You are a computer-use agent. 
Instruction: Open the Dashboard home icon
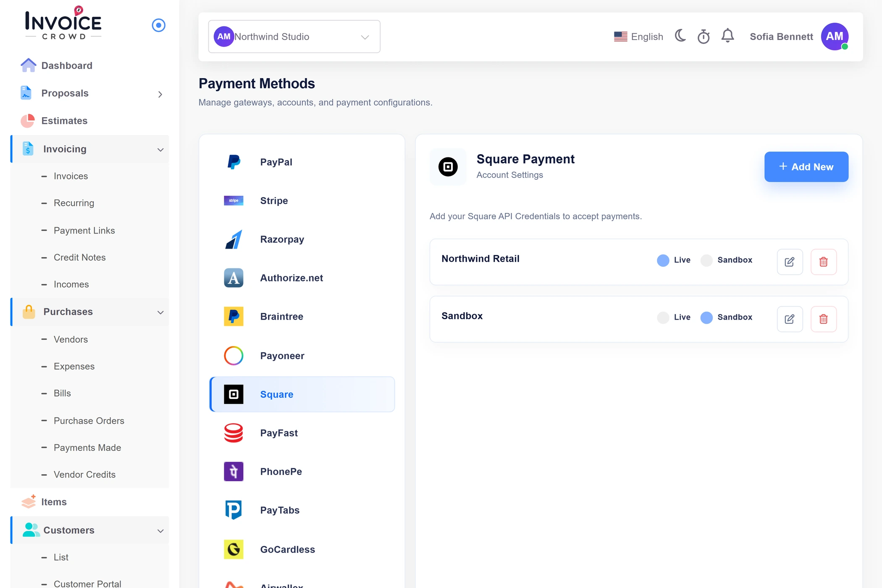click(x=28, y=65)
